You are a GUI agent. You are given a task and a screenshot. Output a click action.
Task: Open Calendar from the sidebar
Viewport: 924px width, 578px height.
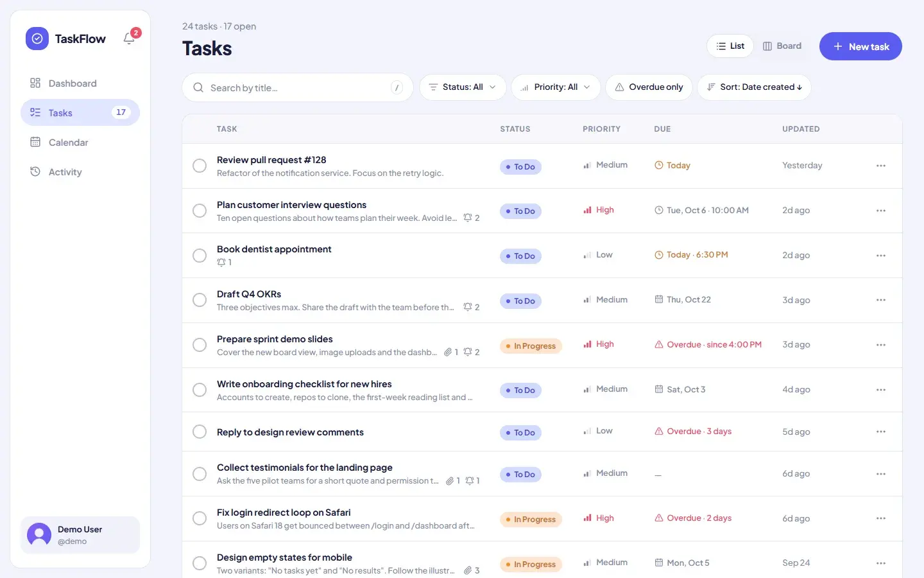(80, 143)
